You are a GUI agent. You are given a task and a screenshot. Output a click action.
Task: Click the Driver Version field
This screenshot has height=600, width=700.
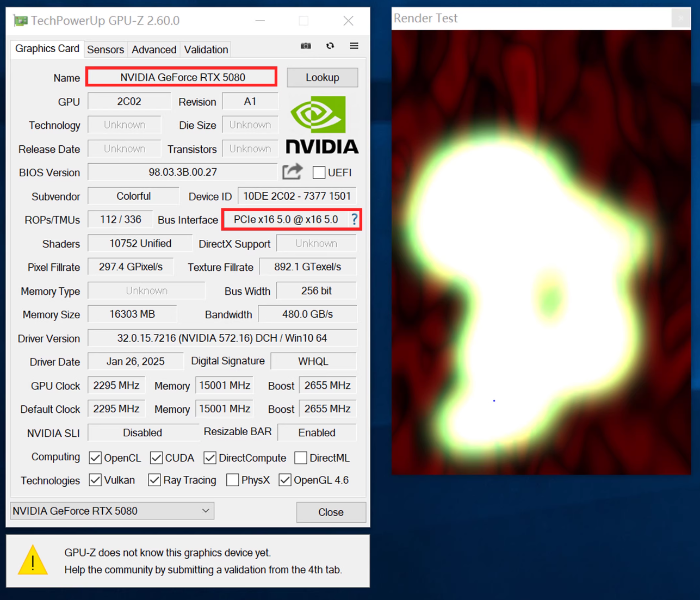222,338
